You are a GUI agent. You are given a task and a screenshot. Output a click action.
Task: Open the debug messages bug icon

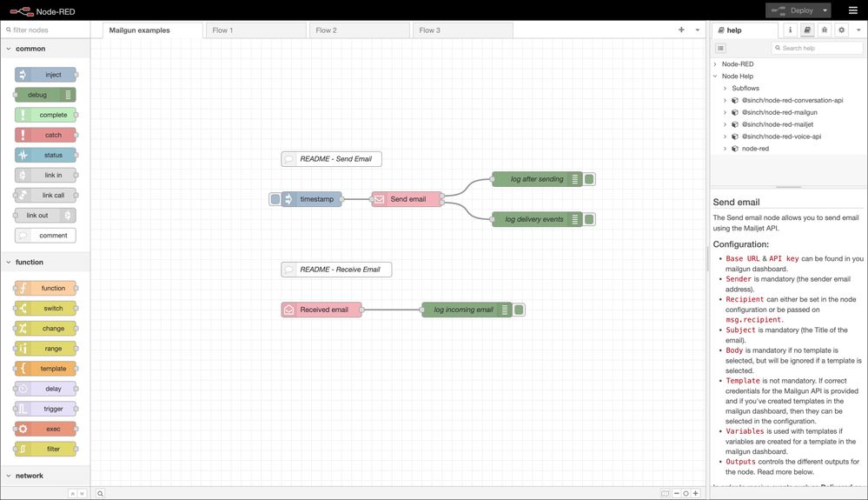(825, 30)
